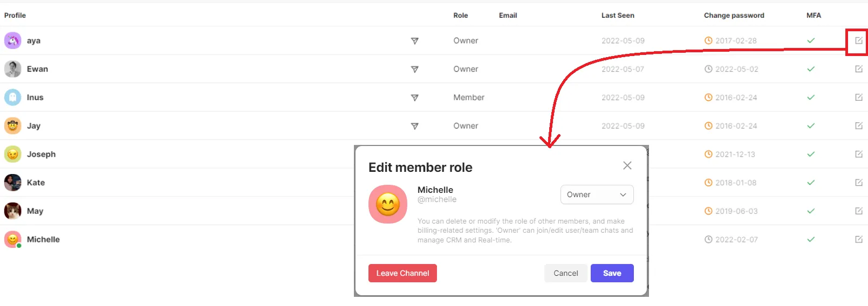
Task: Click the filter icon in Inus's row
Action: pyautogui.click(x=414, y=98)
